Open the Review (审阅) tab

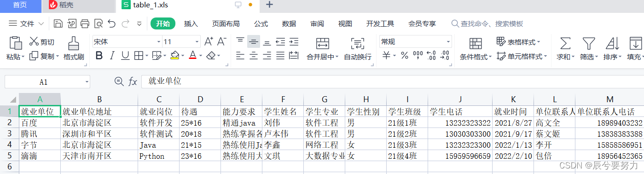317,23
